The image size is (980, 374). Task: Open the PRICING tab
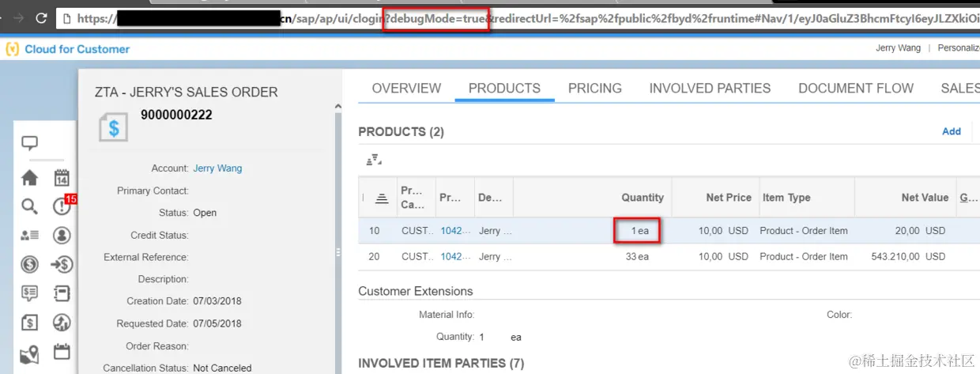(595, 89)
